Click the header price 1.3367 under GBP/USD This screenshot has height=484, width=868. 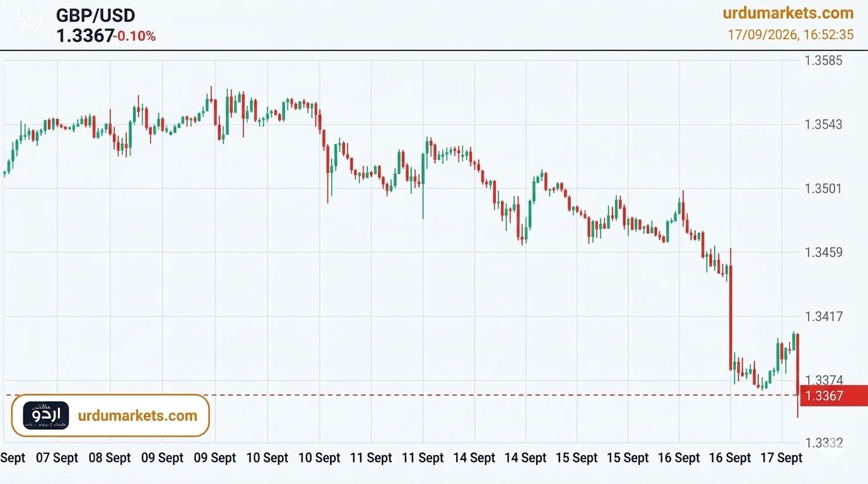(85, 36)
